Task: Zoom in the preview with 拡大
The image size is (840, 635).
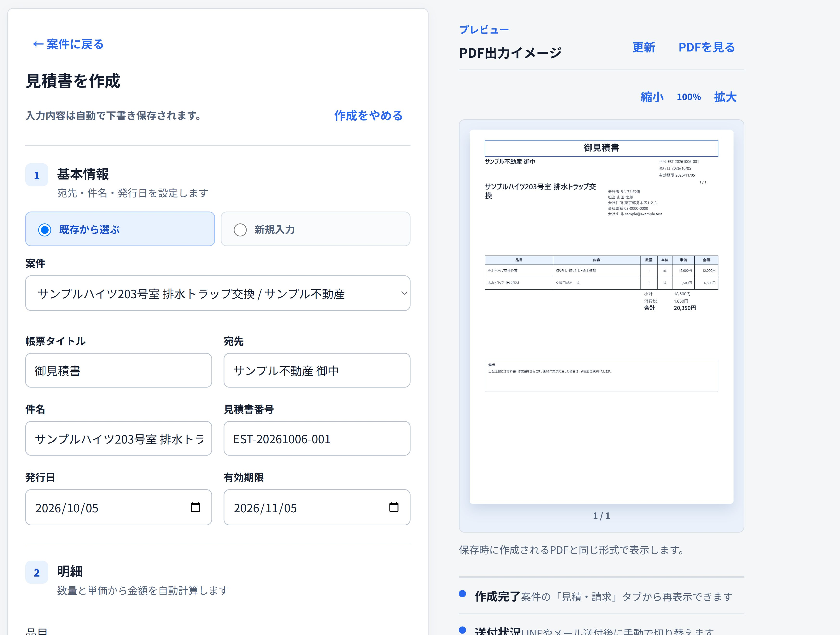Action: tap(725, 97)
